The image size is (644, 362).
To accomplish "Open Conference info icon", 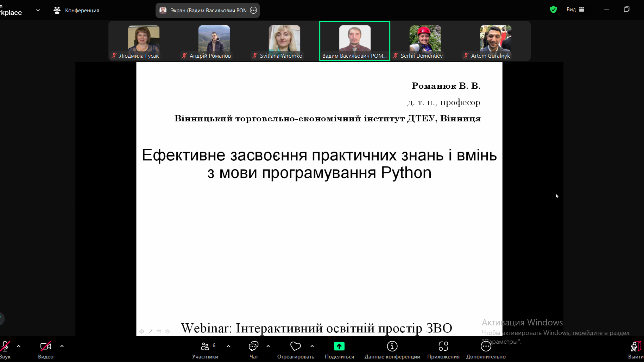I will tap(392, 347).
